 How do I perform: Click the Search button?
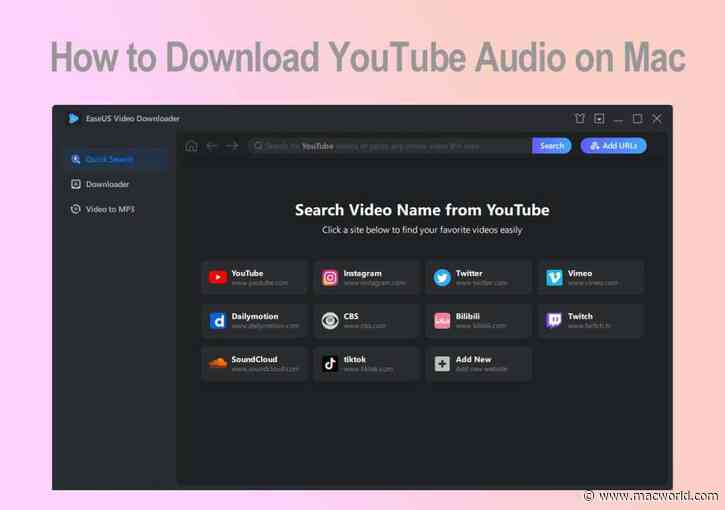point(552,146)
